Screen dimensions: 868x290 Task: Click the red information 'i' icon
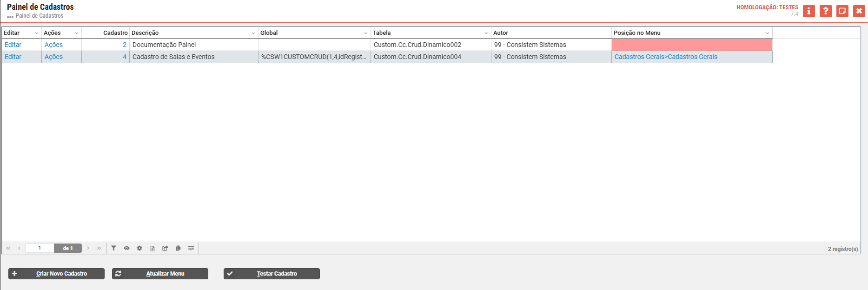809,11
